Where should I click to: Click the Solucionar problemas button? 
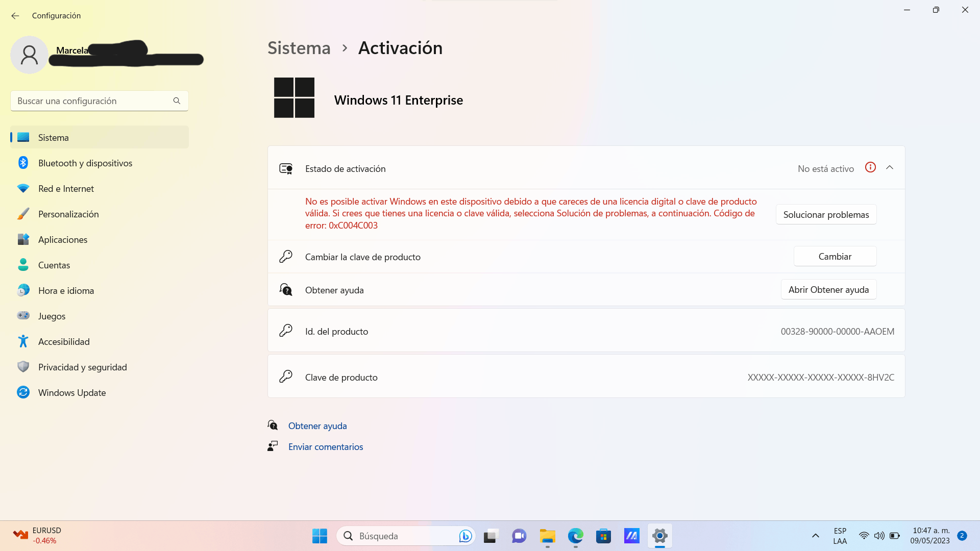826,215
